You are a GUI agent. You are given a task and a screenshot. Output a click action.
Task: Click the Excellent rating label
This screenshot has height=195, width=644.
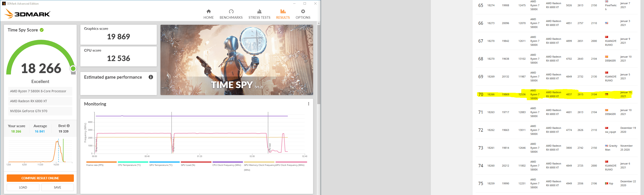click(x=40, y=82)
